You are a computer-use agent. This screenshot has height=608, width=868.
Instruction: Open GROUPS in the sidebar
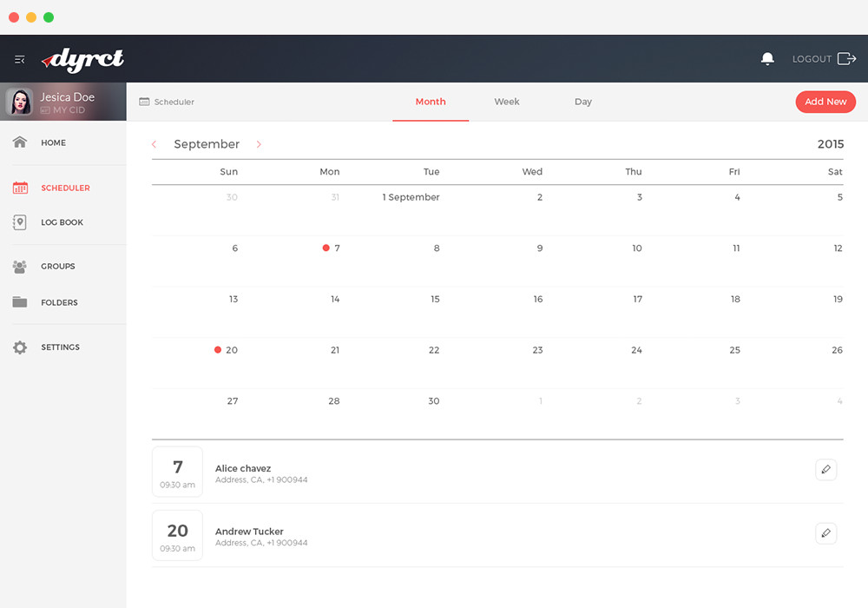(x=57, y=267)
